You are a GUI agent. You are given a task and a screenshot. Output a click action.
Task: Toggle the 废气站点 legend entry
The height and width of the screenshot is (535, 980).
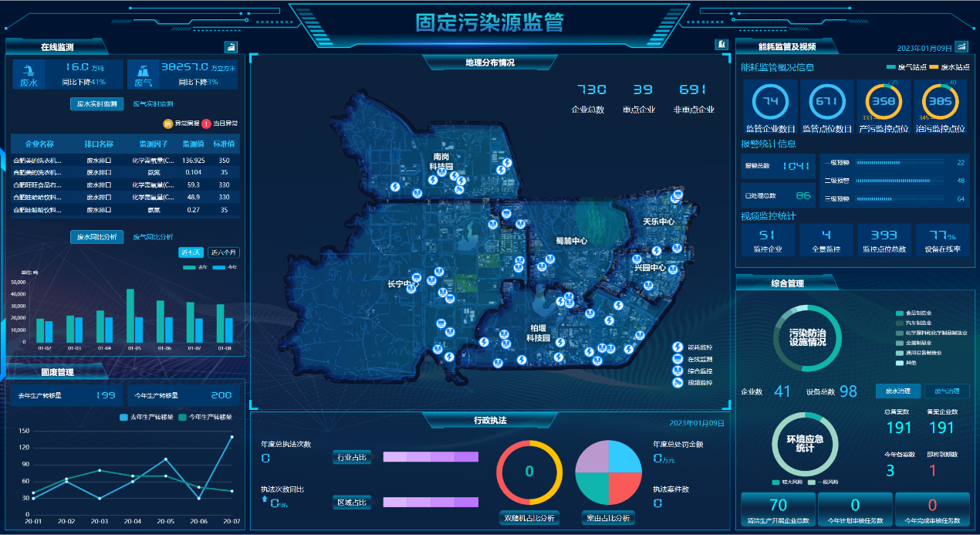tap(906, 67)
